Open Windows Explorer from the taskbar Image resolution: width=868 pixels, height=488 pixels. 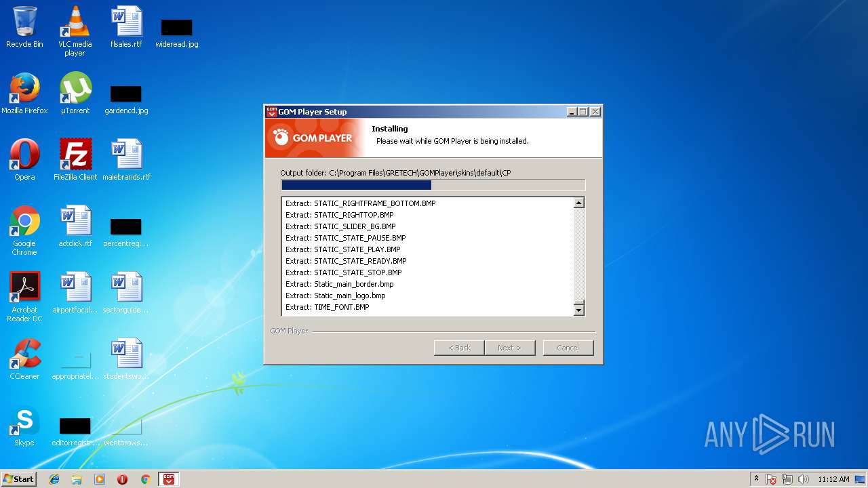77,479
